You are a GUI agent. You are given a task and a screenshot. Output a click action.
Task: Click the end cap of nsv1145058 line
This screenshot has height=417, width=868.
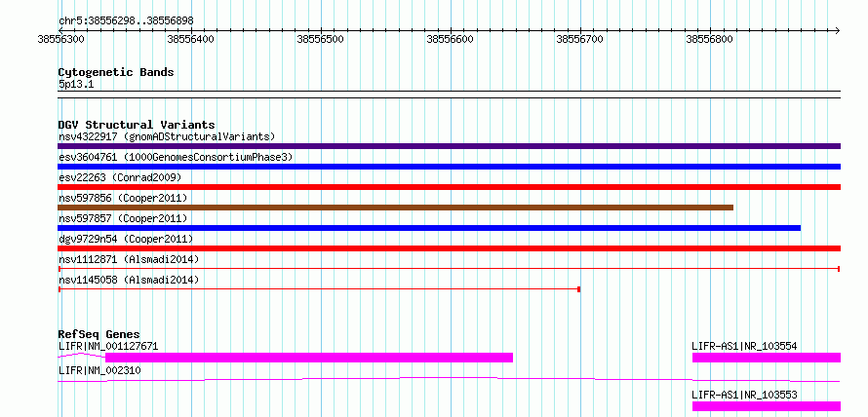(579, 289)
